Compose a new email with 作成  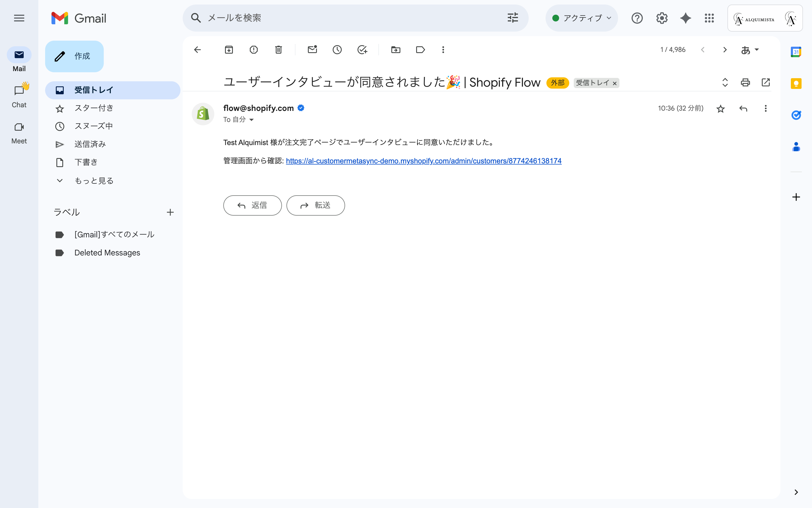[74, 56]
